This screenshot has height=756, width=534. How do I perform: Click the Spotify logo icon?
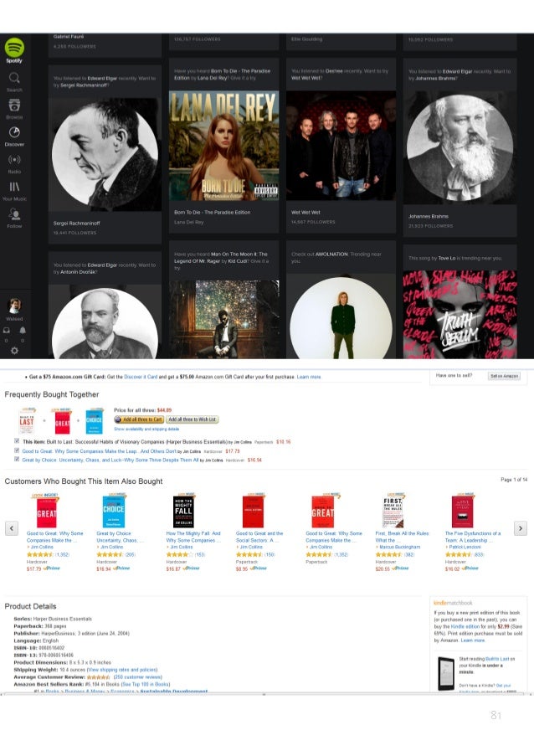point(14,48)
